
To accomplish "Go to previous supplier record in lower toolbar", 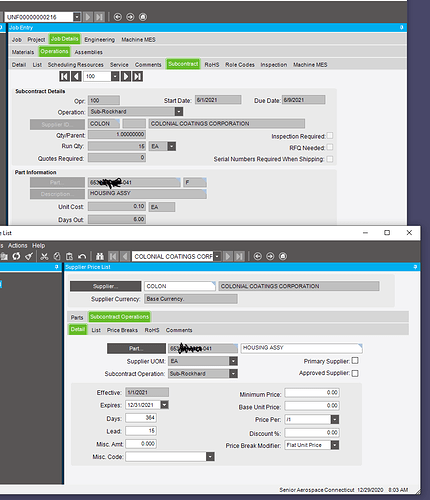I will pyautogui.click(x=125, y=256).
